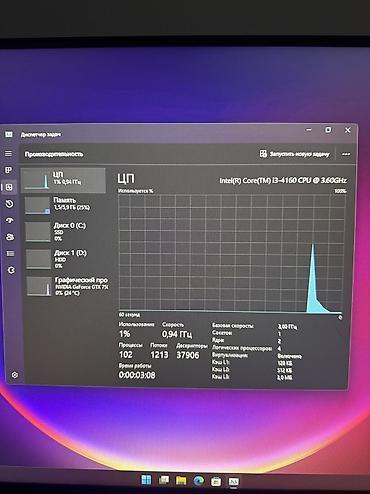Open Task View from the taskbar
The width and height of the screenshot is (370, 494).
(x=164, y=480)
